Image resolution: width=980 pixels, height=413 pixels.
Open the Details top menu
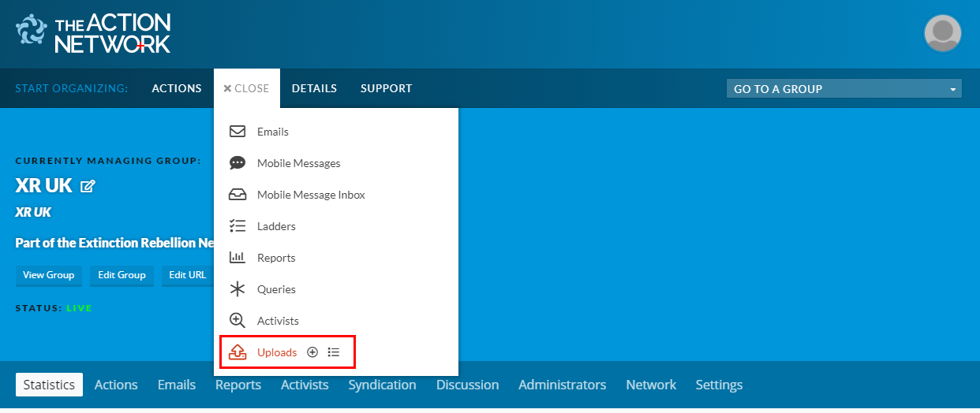tap(314, 88)
